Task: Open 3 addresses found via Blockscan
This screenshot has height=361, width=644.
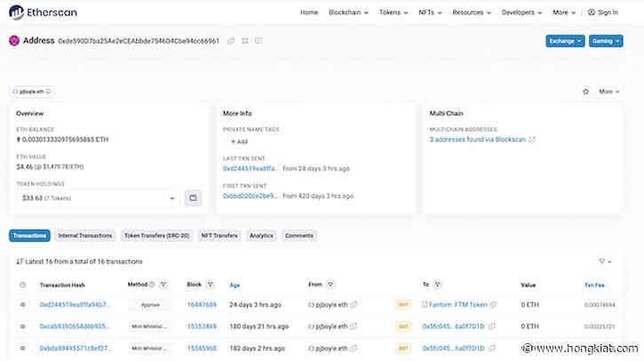Action: coord(477,140)
